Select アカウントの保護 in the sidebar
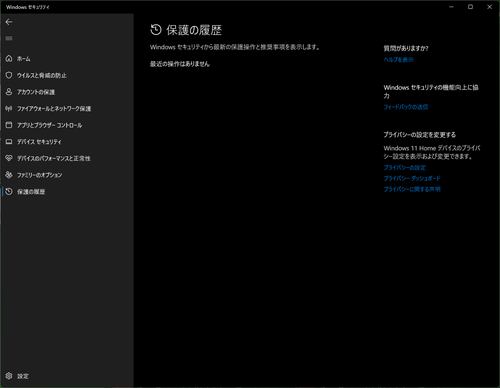This screenshot has height=388, width=500. tap(36, 92)
